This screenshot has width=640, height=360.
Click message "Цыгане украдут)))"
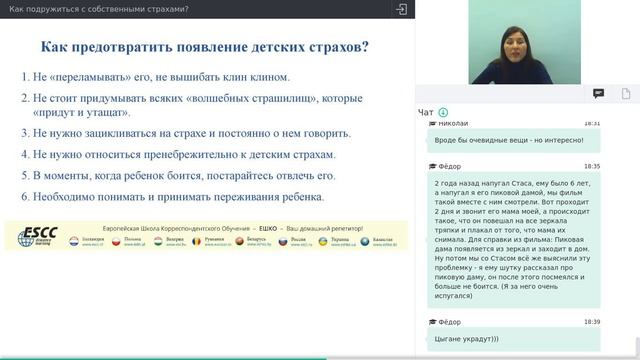pyautogui.click(x=513, y=339)
